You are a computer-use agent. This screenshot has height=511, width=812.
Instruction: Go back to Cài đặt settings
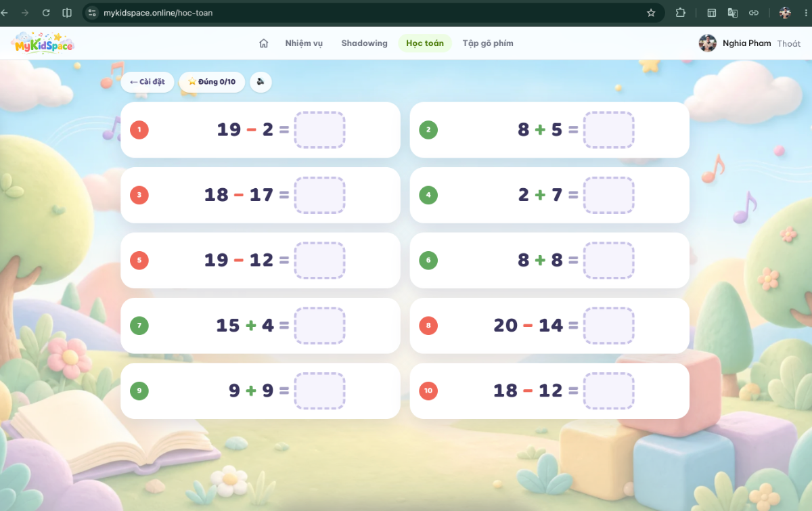coord(148,82)
